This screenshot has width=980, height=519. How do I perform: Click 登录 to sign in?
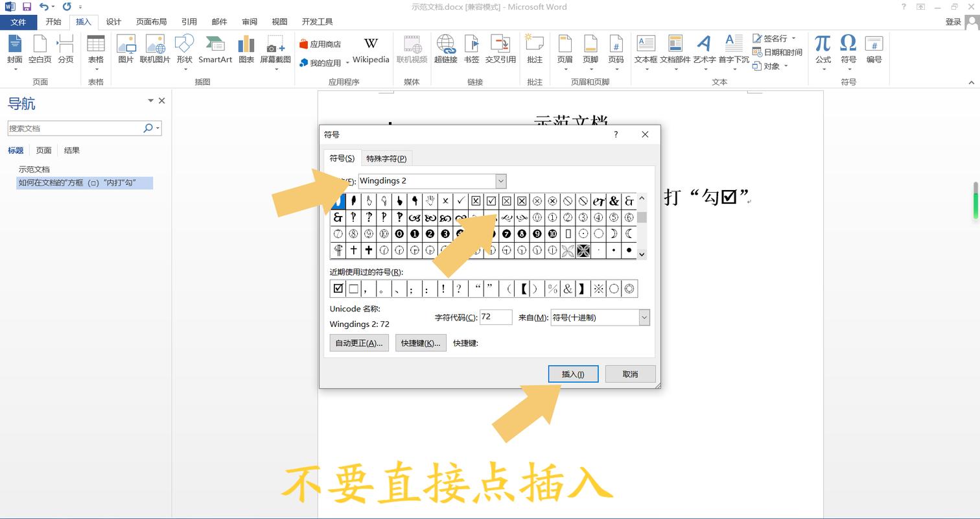coord(953,22)
